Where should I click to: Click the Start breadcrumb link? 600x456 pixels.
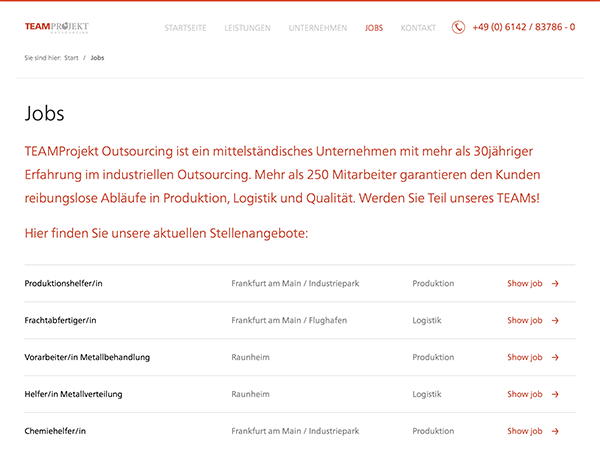tap(71, 58)
